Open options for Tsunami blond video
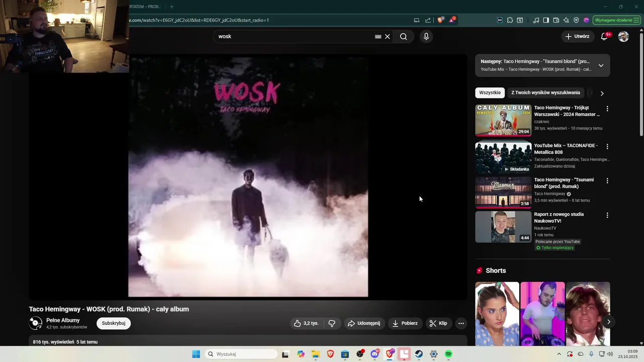Image resolution: width=644 pixels, height=362 pixels. point(607,181)
